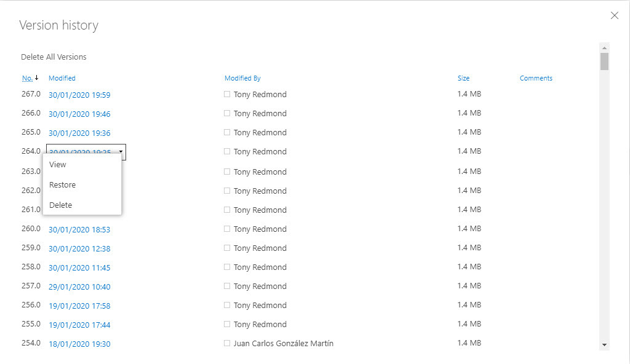This screenshot has height=364, width=630.
Task: Open version dated 18/01/2020 19:30
Action: (79, 344)
